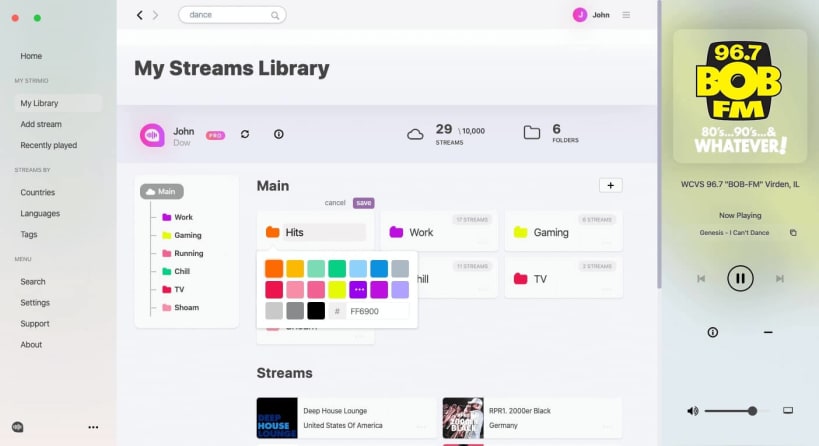The width and height of the screenshot is (819, 446).
Task: Pick the blue-gray swatch
Action: pos(400,268)
